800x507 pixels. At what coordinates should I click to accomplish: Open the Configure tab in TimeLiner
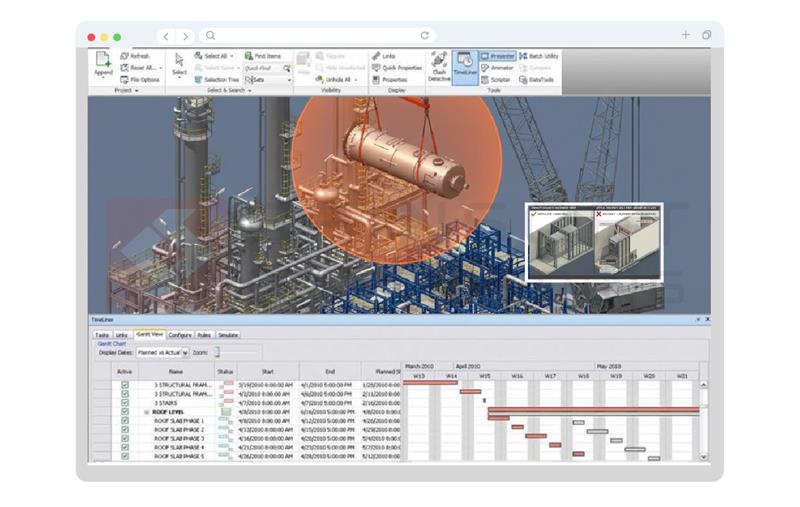tap(180, 335)
